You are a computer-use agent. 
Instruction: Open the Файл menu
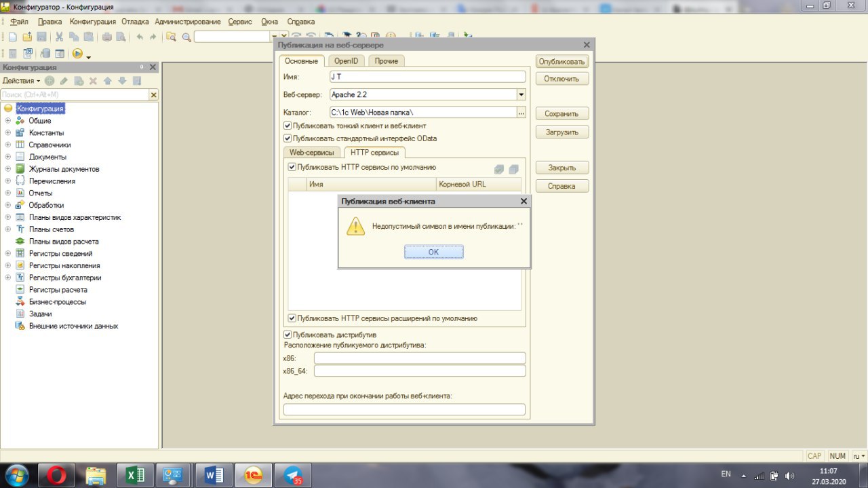pos(19,22)
